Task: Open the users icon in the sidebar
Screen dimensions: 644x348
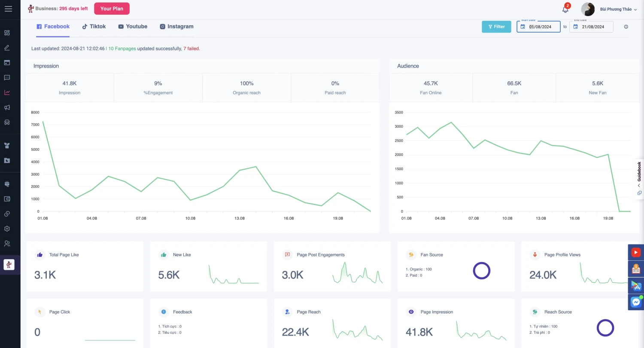Action: point(7,244)
